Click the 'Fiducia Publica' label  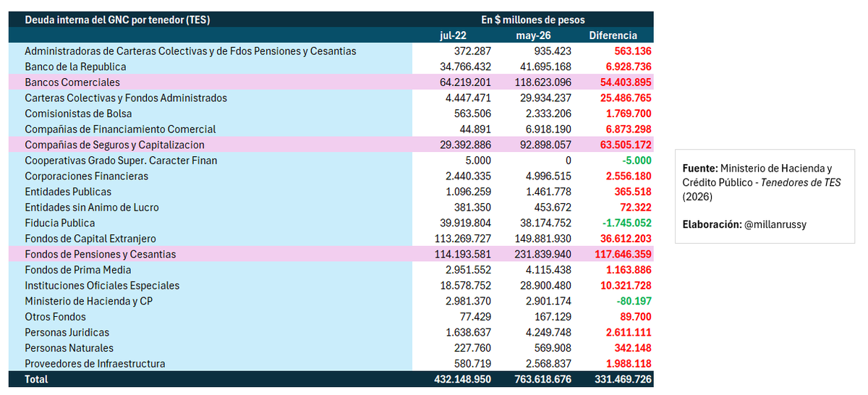click(x=60, y=223)
